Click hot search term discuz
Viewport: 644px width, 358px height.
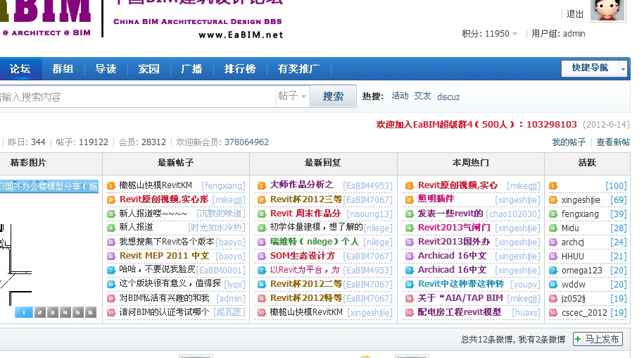[x=448, y=97]
